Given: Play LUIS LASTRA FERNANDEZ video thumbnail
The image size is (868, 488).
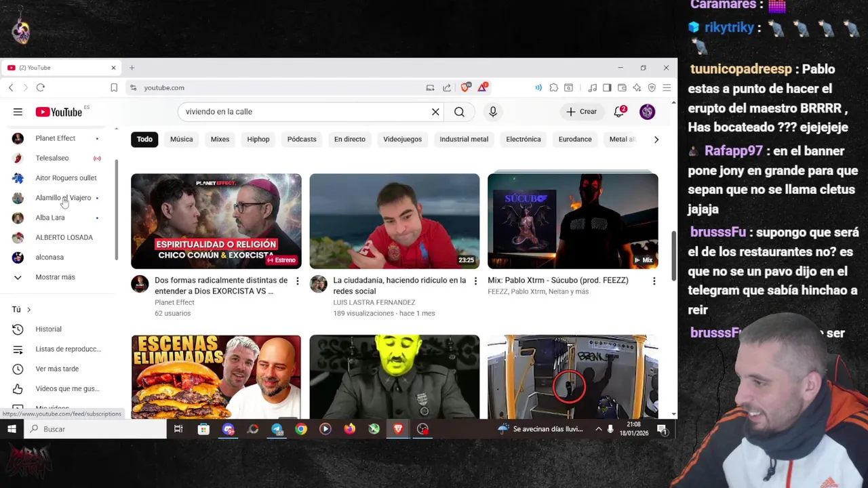Looking at the screenshot, I should pos(395,221).
